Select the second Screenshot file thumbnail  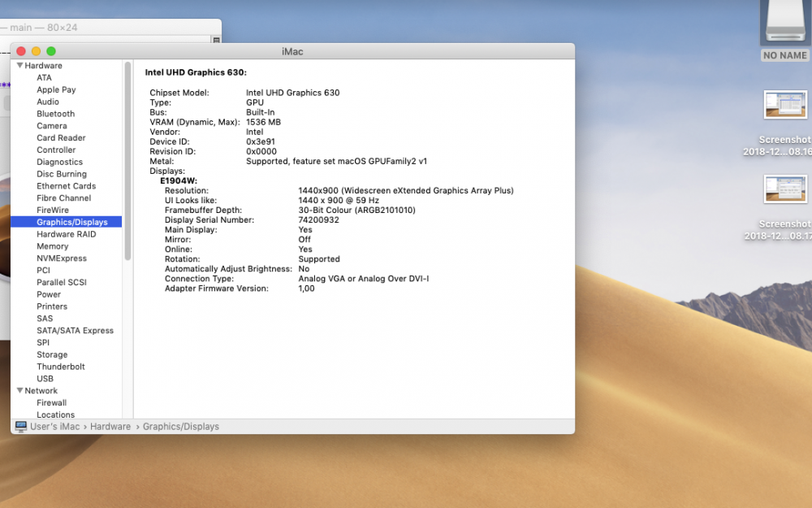coord(784,189)
